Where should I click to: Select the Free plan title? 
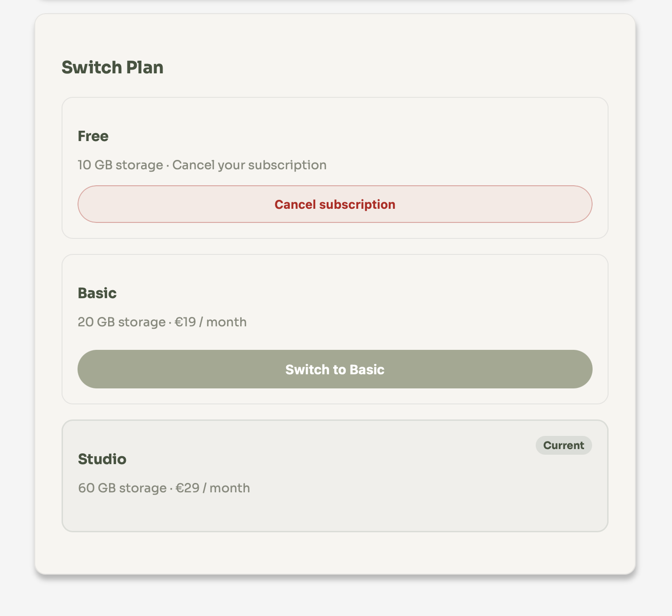pos(93,136)
